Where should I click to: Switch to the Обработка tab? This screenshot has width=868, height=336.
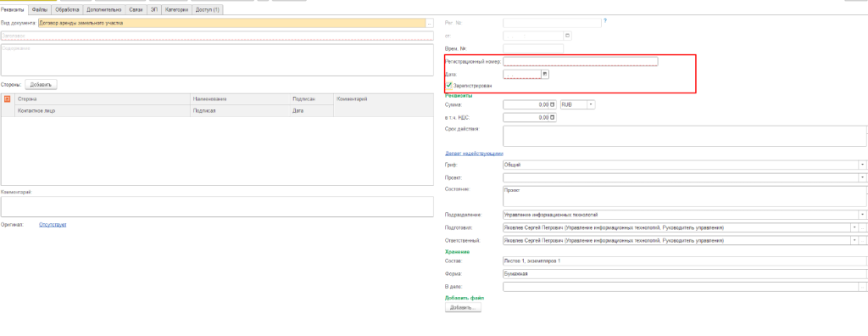click(68, 9)
